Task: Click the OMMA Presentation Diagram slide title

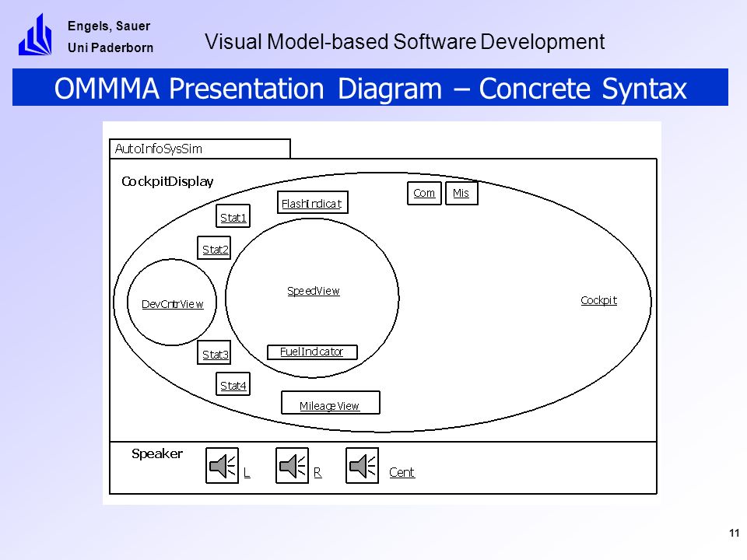Action: click(x=370, y=89)
